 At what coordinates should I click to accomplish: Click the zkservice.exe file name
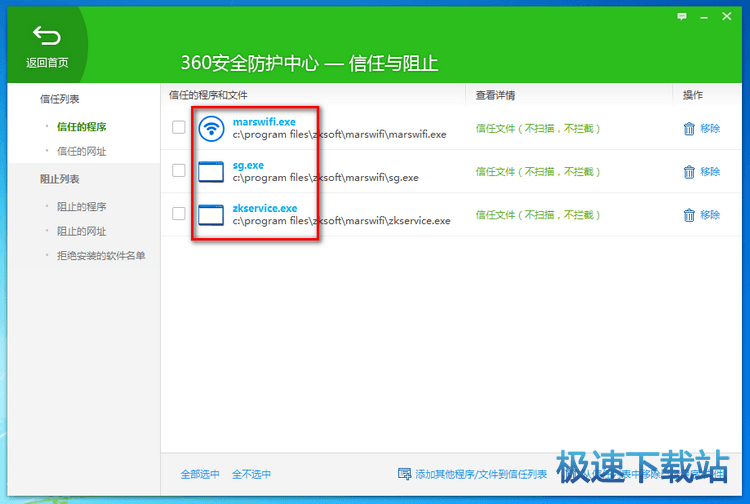click(x=265, y=208)
